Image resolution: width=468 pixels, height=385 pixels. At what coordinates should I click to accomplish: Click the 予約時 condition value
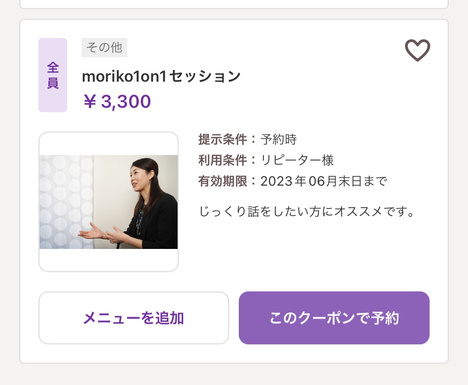279,139
